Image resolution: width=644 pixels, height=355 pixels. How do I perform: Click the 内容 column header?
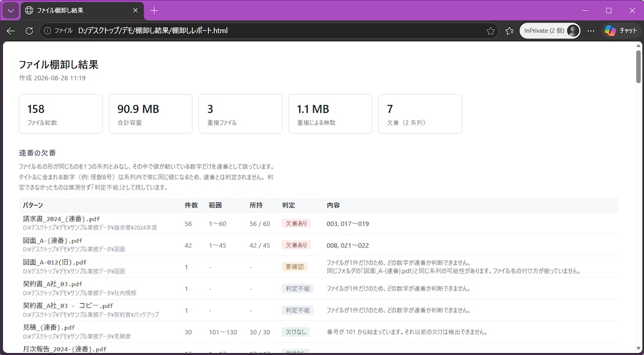coord(333,205)
